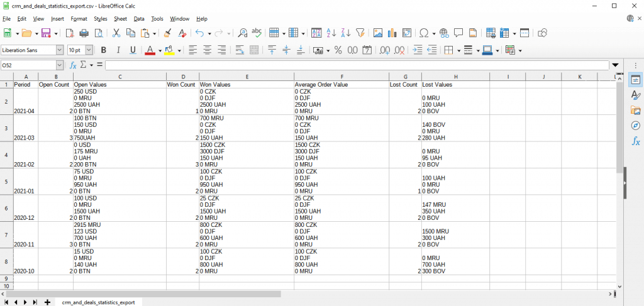Select column C header
Image resolution: width=644 pixels, height=306 pixels.
(x=119, y=77)
